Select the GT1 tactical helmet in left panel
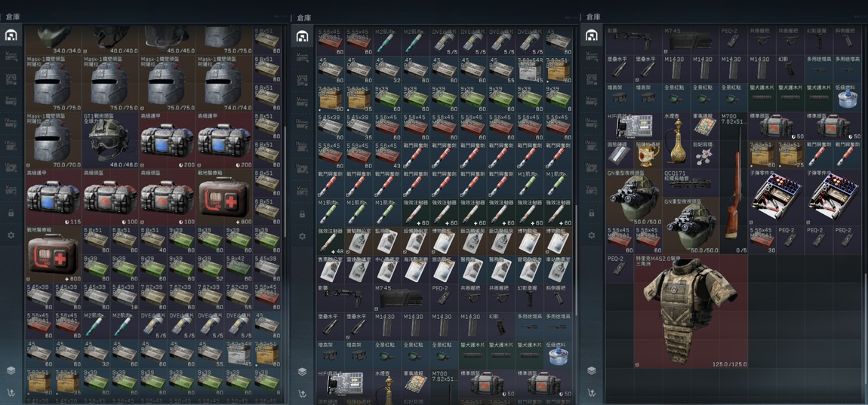 click(x=110, y=140)
